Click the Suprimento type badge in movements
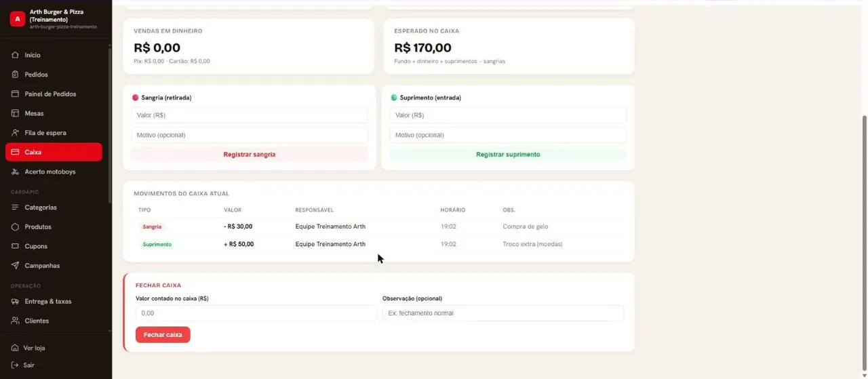868x379 pixels. click(x=157, y=244)
